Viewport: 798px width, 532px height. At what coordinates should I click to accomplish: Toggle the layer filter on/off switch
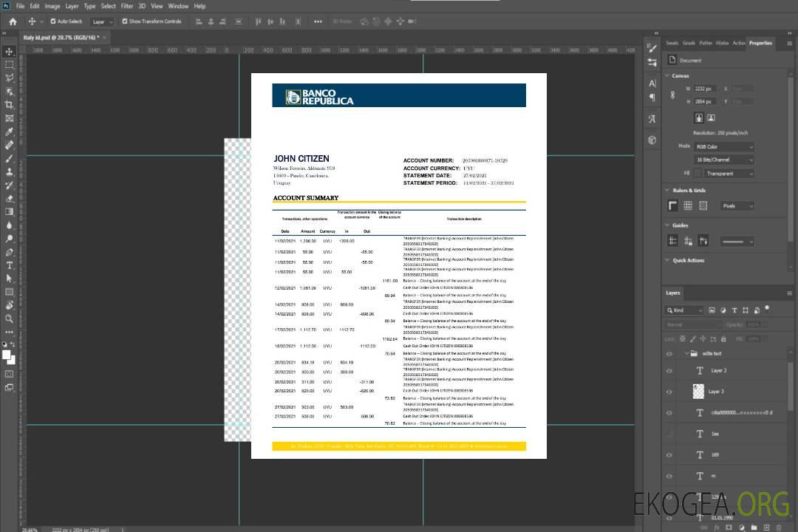(767, 309)
